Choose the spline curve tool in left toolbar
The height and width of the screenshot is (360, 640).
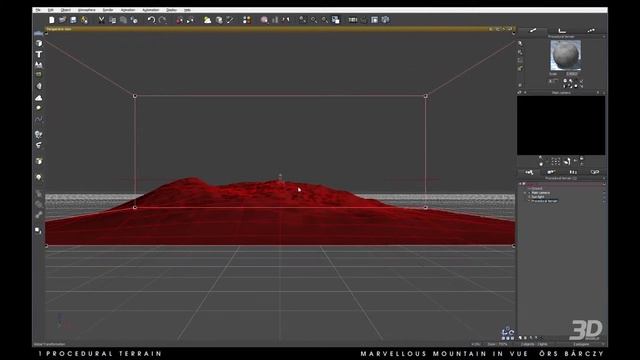pos(39,119)
